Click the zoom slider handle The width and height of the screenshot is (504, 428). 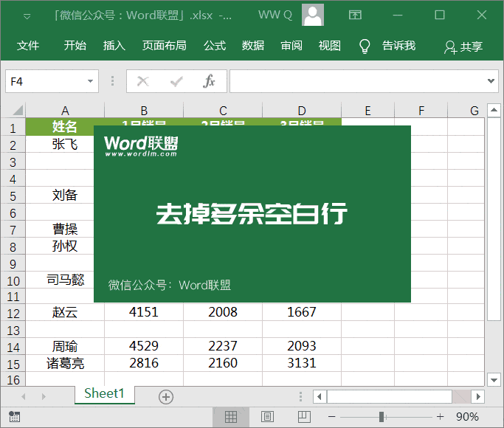point(382,417)
